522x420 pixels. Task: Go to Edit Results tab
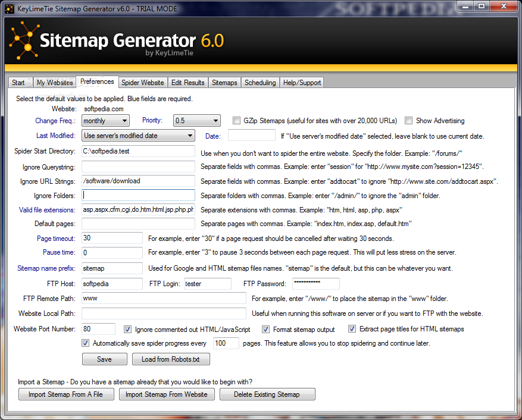[187, 83]
